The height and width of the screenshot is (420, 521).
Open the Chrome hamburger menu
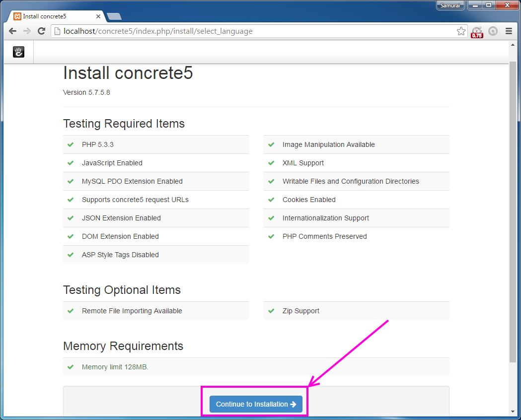click(509, 31)
